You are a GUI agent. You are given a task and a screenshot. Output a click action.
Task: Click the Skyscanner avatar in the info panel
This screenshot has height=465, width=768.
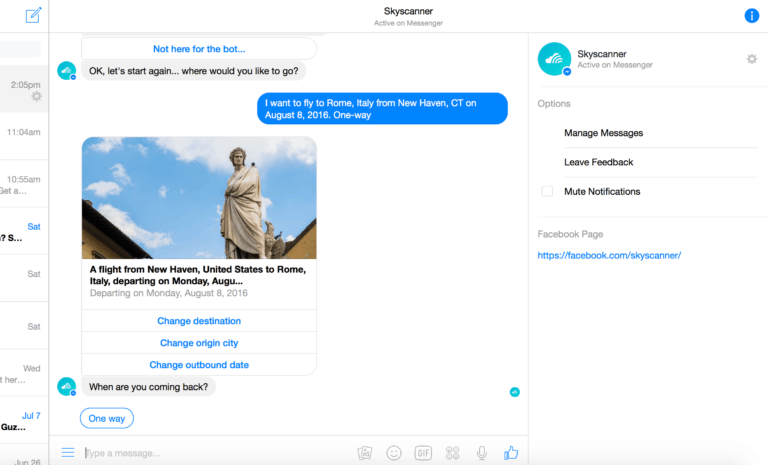(x=554, y=59)
